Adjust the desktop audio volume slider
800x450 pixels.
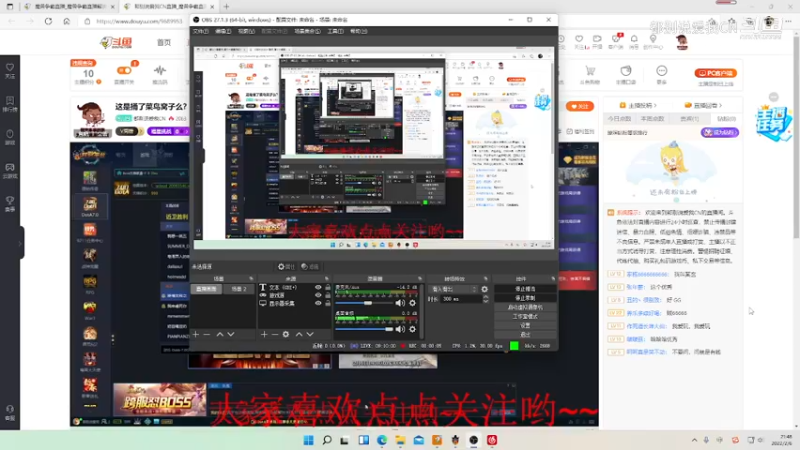click(x=364, y=329)
